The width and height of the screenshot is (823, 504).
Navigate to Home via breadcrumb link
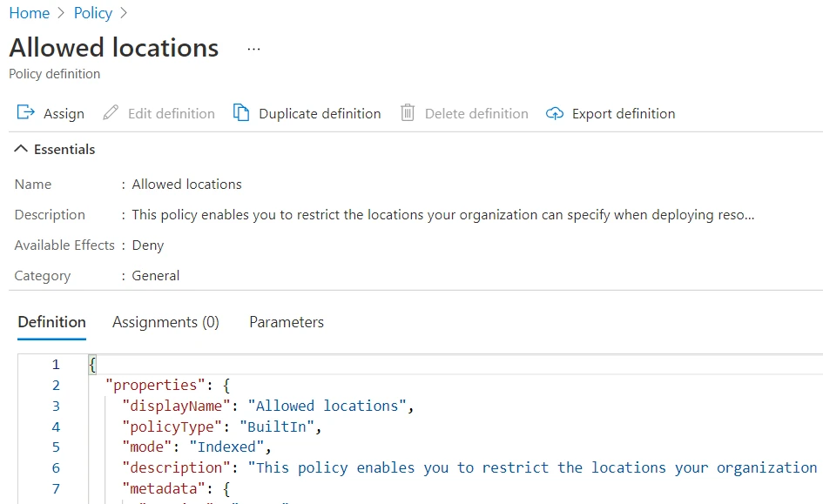click(29, 13)
